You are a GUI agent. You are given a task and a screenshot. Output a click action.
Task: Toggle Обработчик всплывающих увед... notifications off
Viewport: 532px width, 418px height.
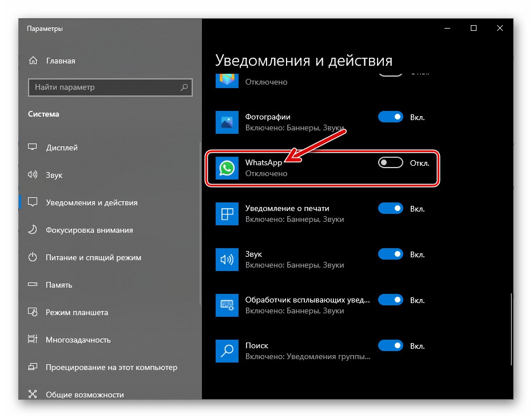(x=391, y=300)
